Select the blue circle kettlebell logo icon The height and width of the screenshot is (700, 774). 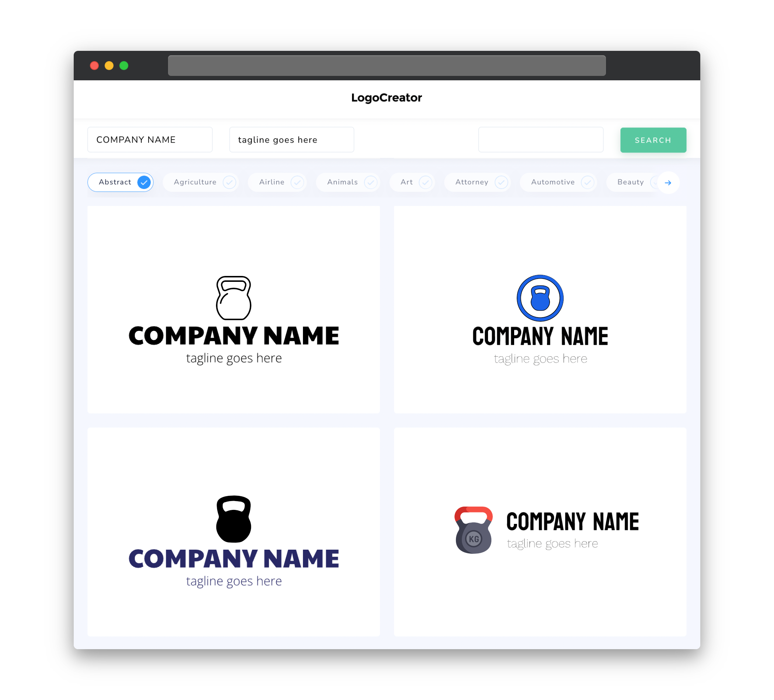(x=539, y=298)
